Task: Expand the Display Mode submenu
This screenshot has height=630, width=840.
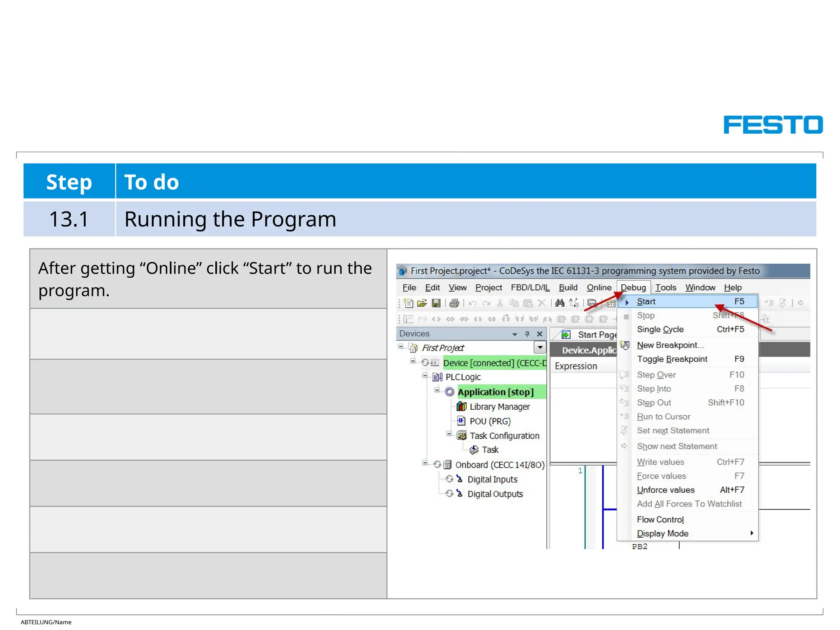Action: pyautogui.click(x=752, y=533)
